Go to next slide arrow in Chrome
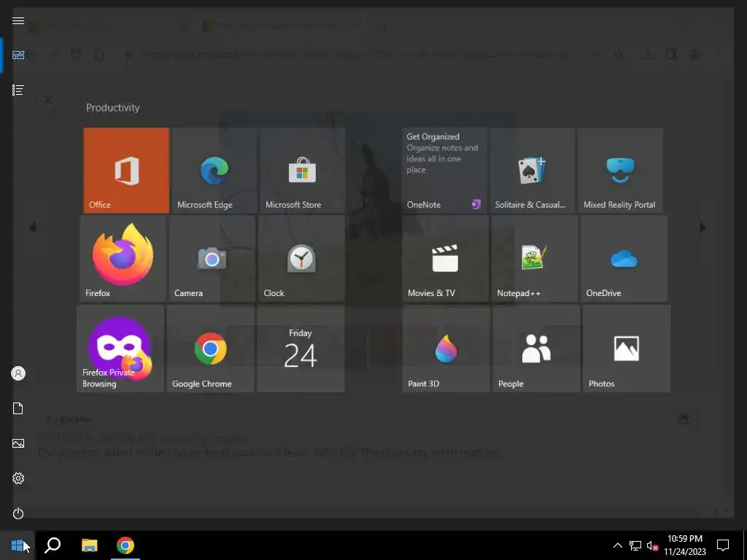747x560 pixels. pos(703,227)
